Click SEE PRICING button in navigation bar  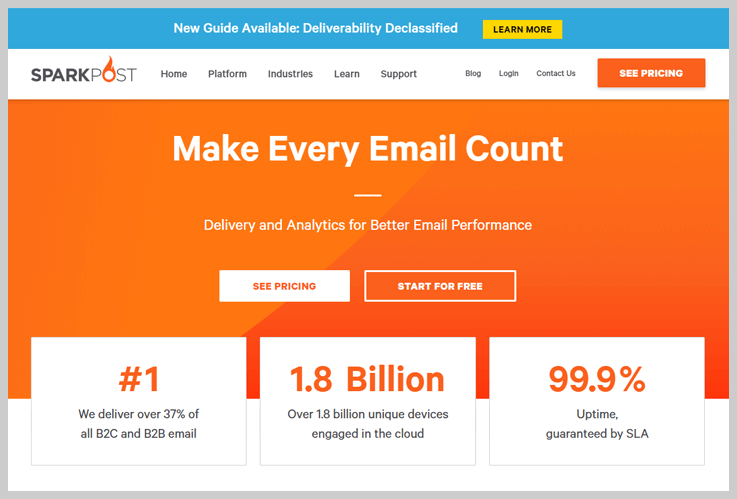(x=651, y=73)
